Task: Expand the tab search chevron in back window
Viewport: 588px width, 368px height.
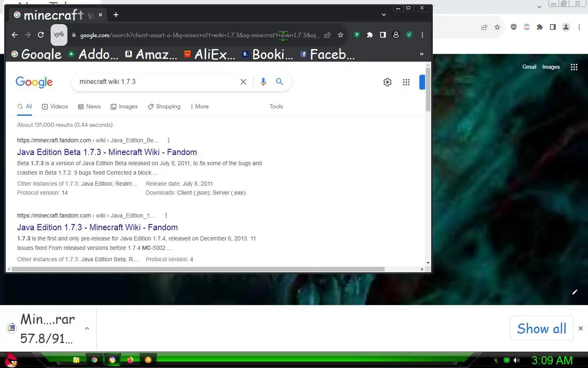Action: 539,7
